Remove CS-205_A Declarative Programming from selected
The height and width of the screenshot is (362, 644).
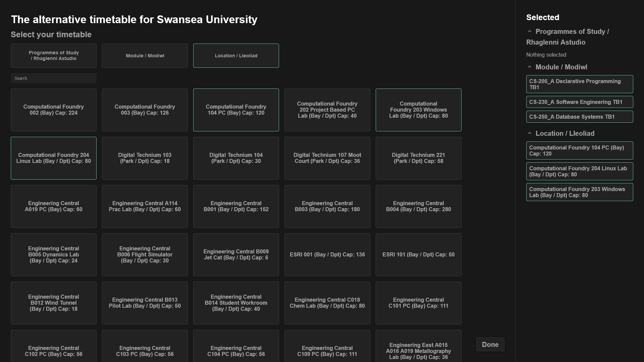point(580,84)
